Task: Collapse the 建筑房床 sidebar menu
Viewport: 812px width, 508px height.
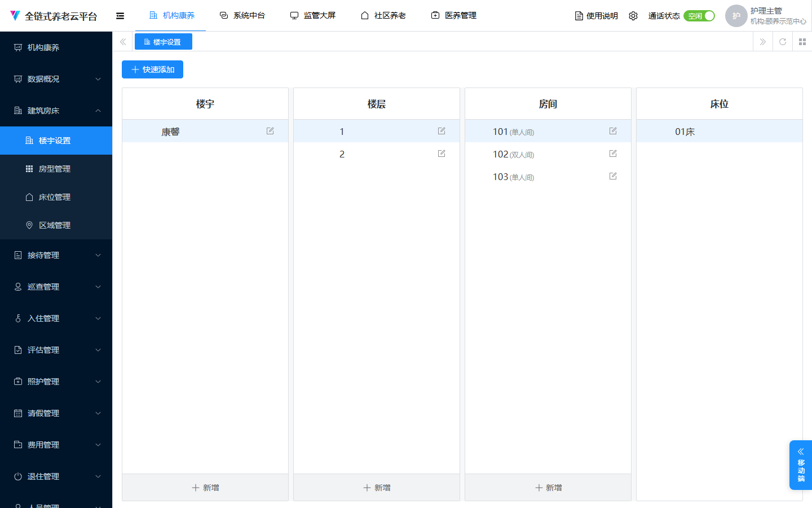Action: tap(56, 111)
